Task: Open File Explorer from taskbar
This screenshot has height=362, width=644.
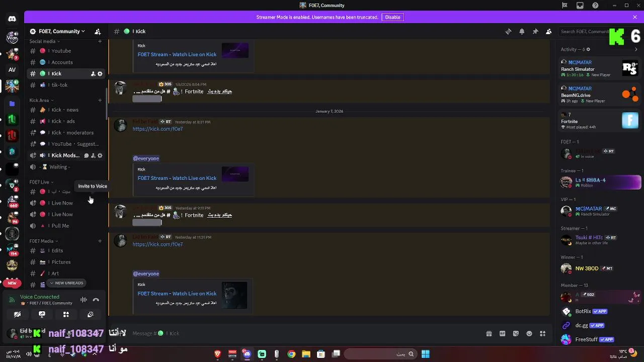Action: point(306,354)
